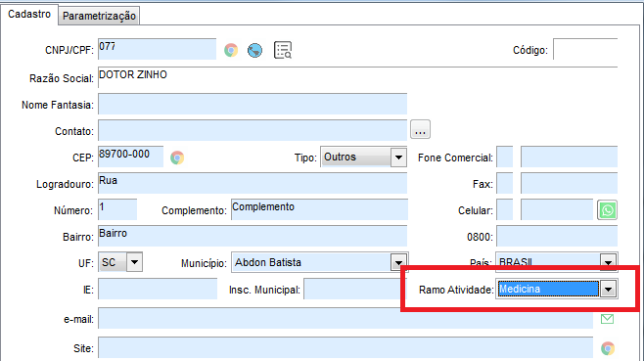Click the Celular area code field

point(505,209)
